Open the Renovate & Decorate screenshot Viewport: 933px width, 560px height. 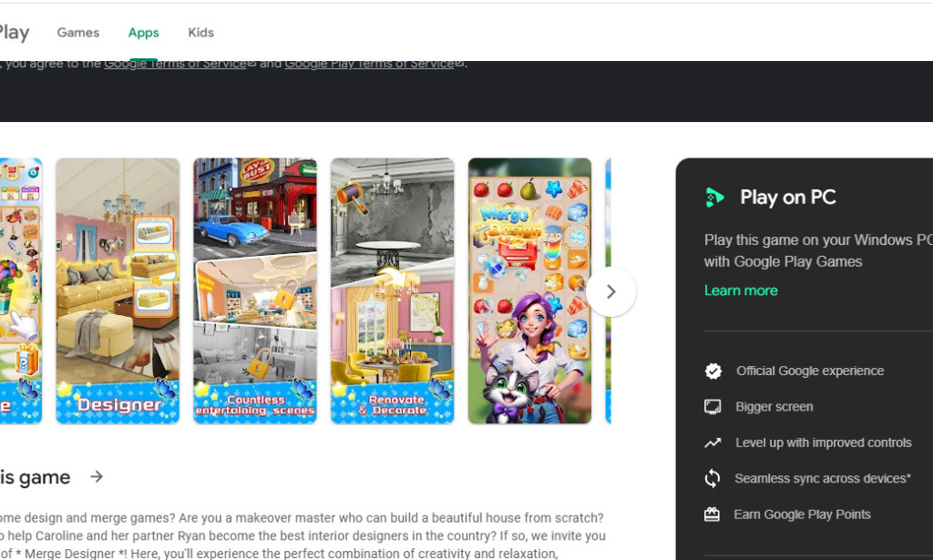[x=392, y=290]
